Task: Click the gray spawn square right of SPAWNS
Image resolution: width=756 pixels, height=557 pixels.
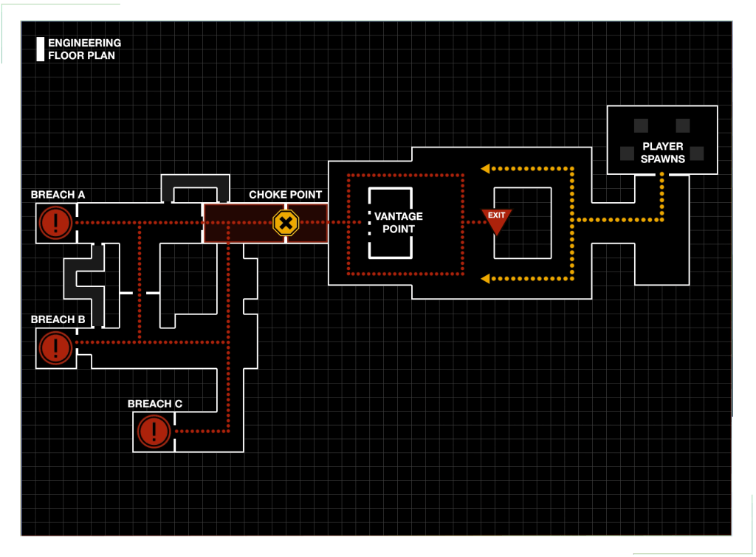Action: pos(697,153)
